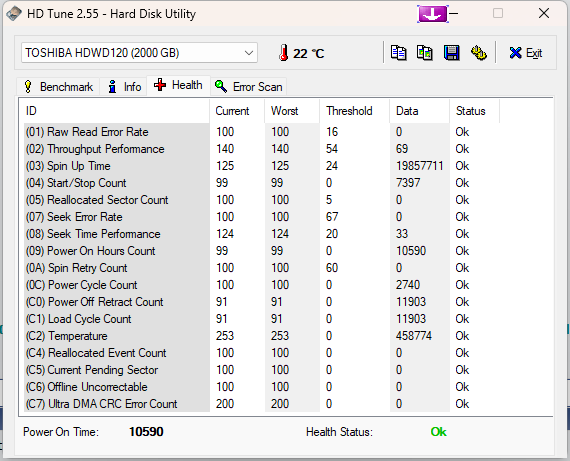Click the Spin Up Time data value 19857711

coord(420,166)
